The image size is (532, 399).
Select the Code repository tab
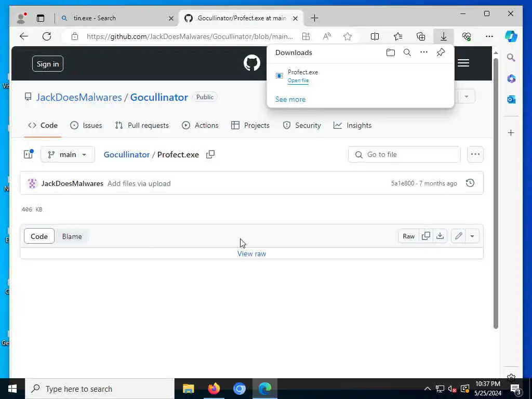[43, 126]
